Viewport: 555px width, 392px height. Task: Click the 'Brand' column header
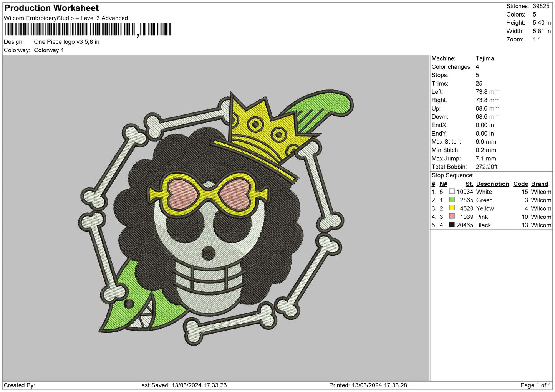540,184
